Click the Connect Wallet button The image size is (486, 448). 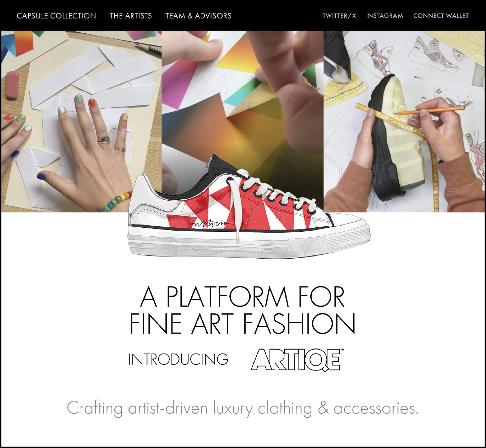441,16
